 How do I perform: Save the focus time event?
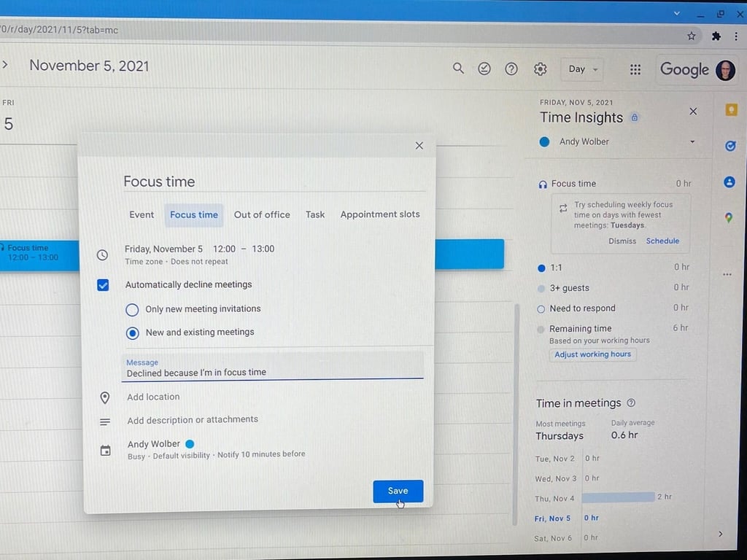click(x=398, y=491)
